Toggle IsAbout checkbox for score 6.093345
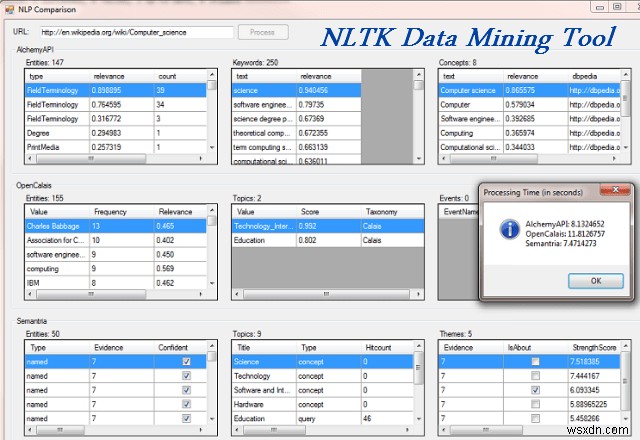The image size is (640, 440). tap(535, 390)
